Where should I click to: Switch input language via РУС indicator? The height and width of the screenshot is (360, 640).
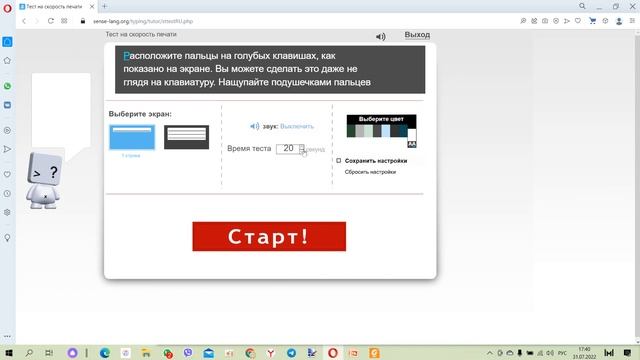coord(562,353)
